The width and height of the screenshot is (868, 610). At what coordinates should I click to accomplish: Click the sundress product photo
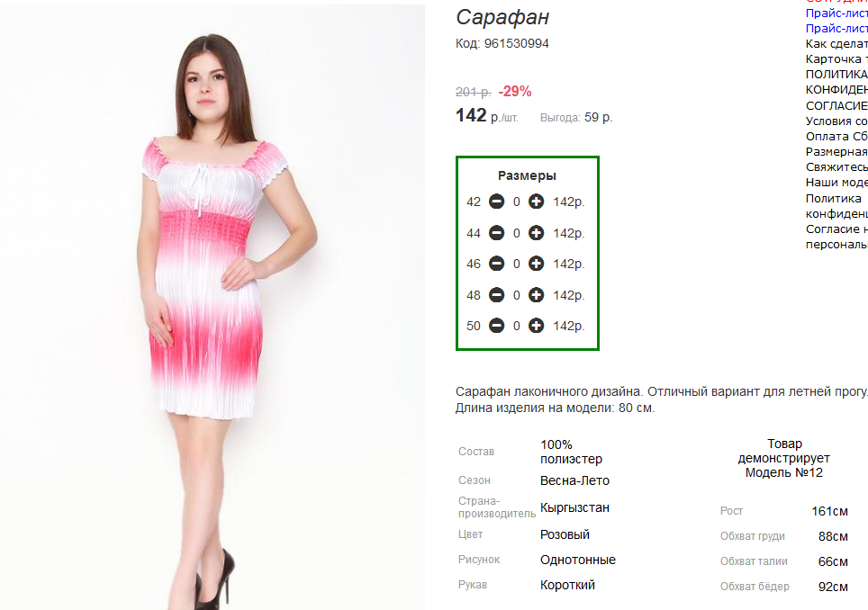(212, 308)
